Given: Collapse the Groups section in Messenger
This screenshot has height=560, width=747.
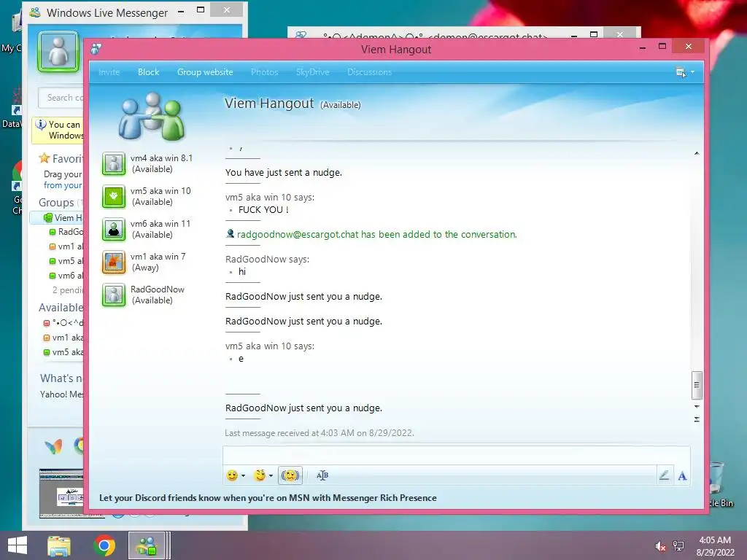Looking at the screenshot, I should [56, 203].
